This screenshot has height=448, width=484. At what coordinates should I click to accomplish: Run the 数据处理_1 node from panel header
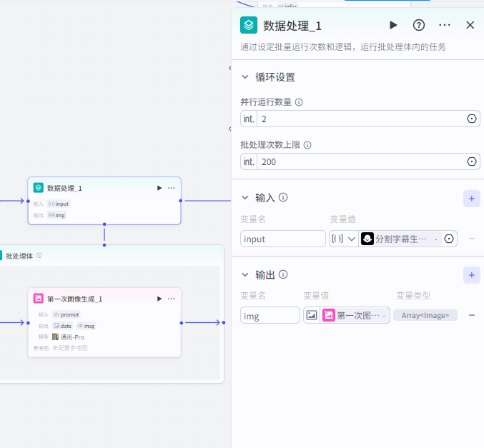pos(393,25)
